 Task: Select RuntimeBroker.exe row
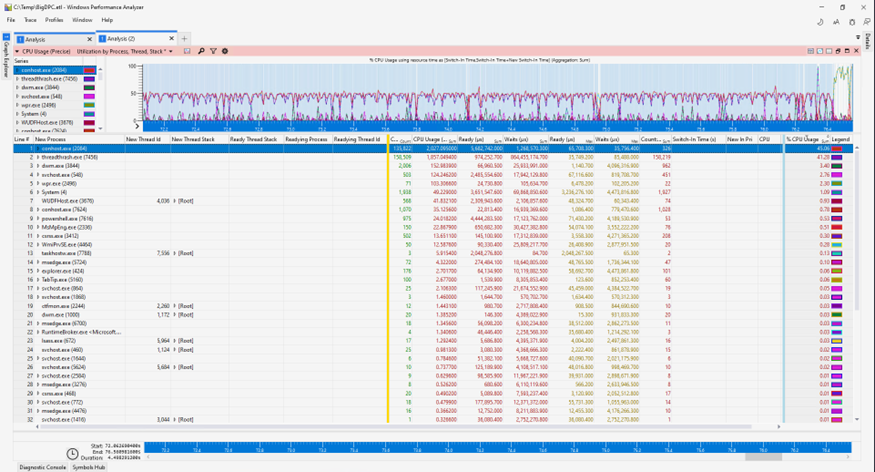pos(433,332)
